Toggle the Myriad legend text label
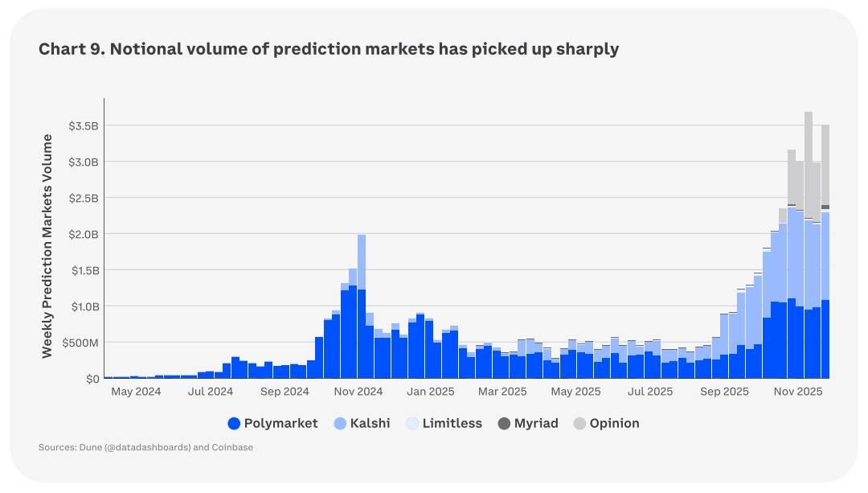 (536, 424)
